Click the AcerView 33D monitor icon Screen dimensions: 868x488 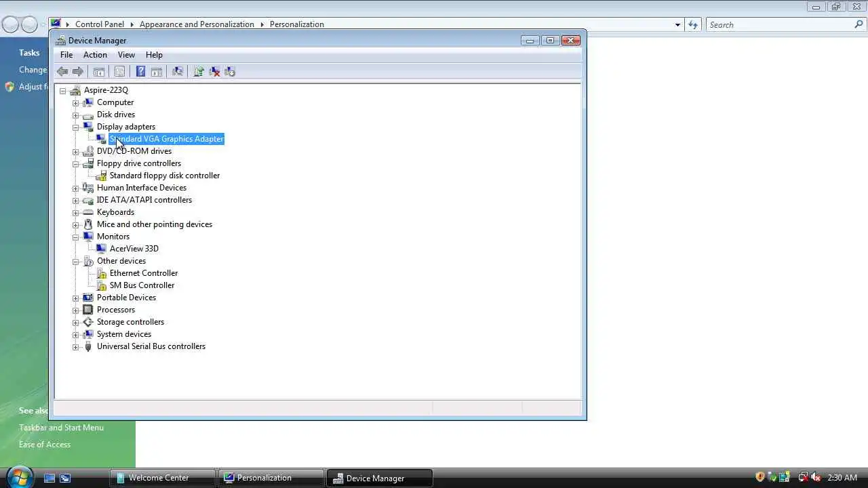(x=101, y=249)
